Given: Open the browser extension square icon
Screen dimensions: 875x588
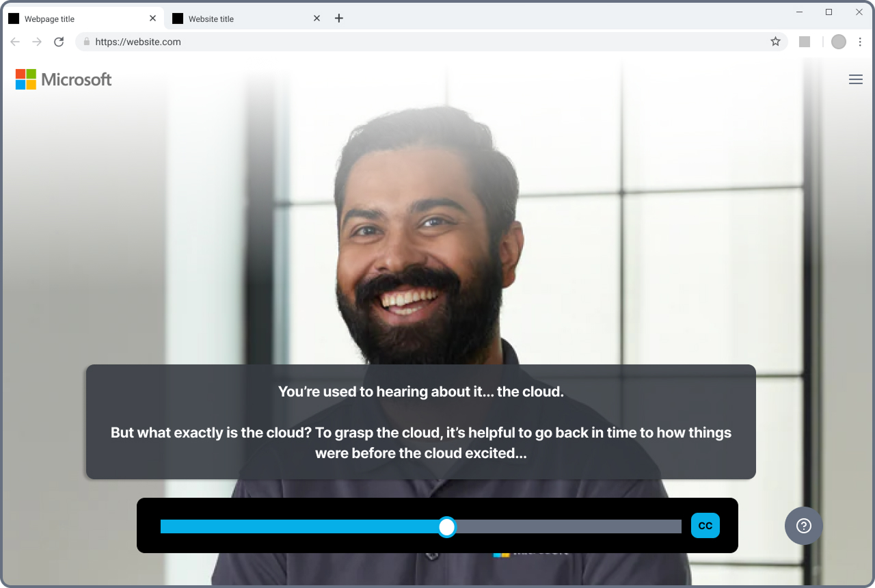Looking at the screenshot, I should click(805, 42).
